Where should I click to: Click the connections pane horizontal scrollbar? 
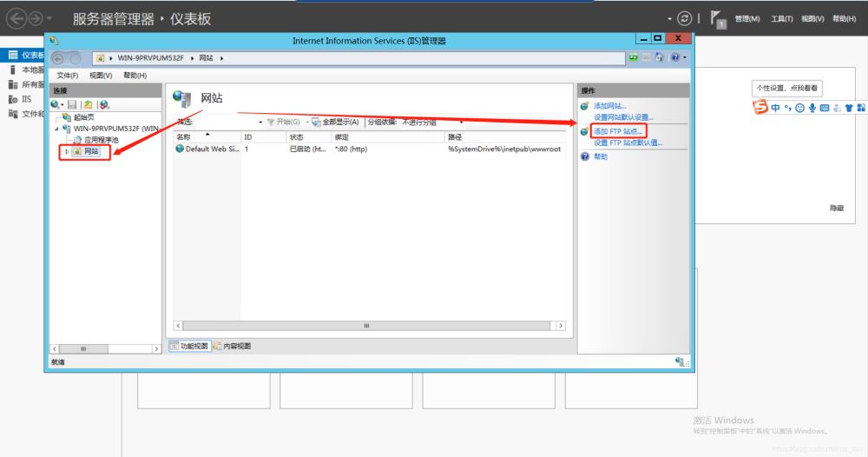click(x=105, y=349)
